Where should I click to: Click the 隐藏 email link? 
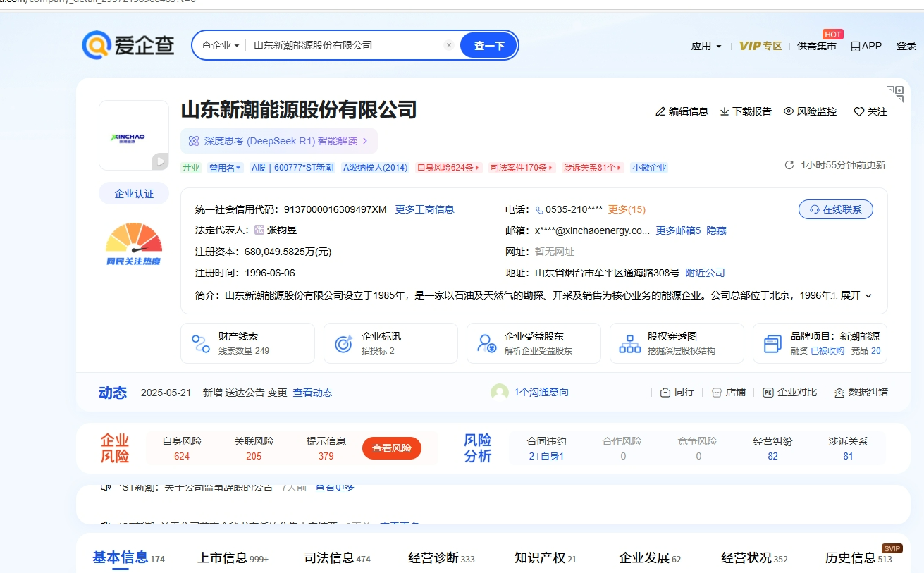[717, 230]
